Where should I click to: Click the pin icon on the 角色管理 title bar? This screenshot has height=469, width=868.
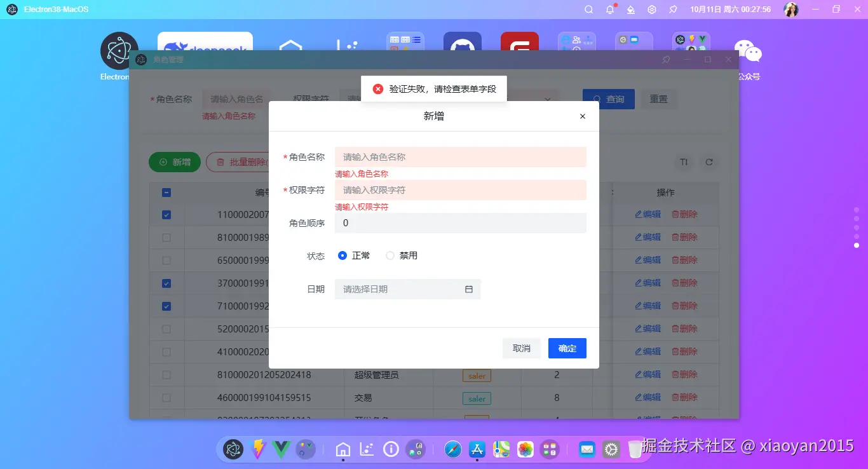(665, 59)
